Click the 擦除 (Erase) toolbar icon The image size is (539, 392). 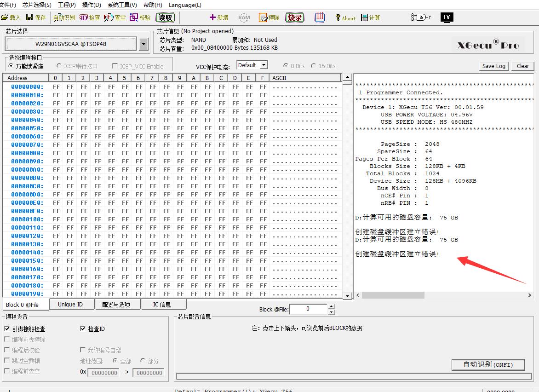tap(269, 17)
